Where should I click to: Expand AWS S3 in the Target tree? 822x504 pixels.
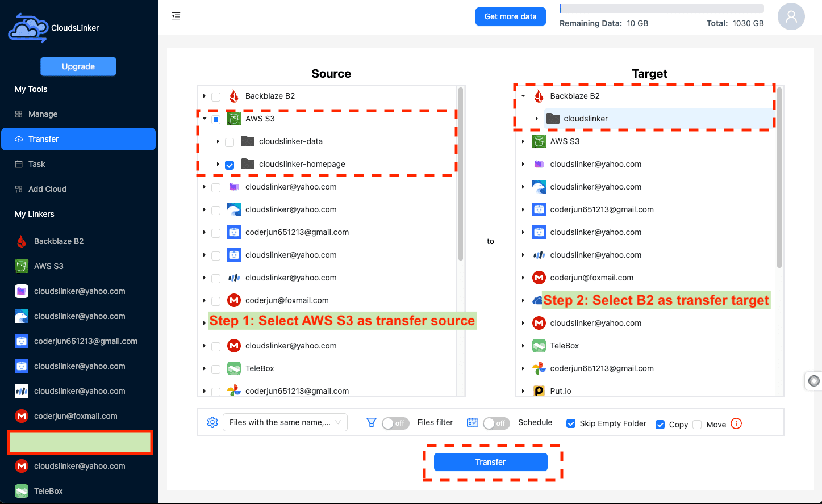tap(523, 141)
